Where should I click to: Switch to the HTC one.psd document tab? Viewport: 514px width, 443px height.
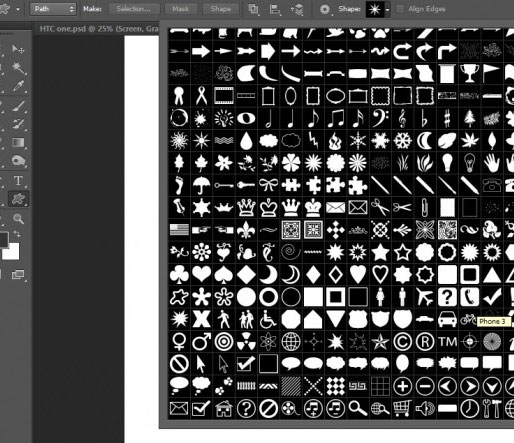click(99, 29)
